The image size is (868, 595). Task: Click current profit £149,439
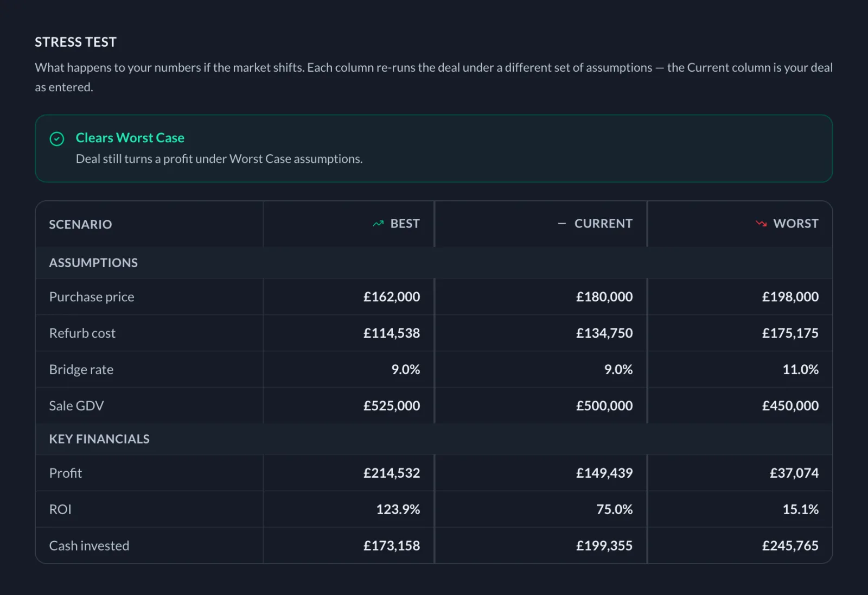[x=604, y=473]
